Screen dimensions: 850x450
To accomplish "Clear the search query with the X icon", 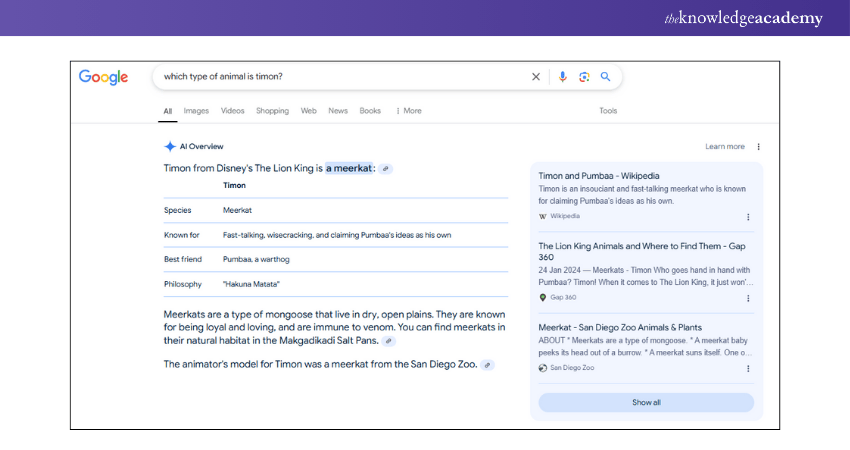I will point(536,77).
